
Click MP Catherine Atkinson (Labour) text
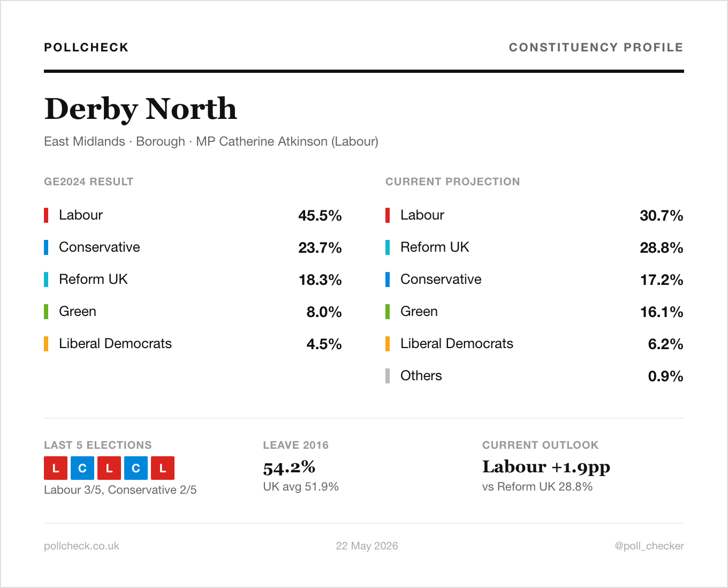[x=287, y=141]
